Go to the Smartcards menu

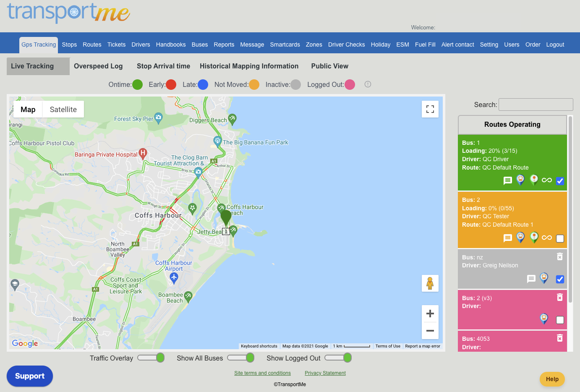point(285,44)
